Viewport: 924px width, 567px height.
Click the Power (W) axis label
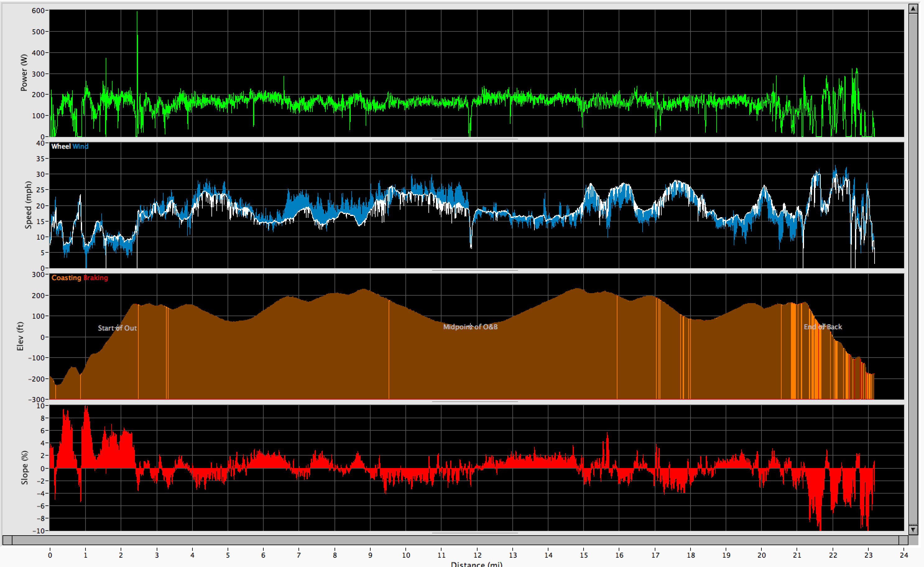pos(24,73)
